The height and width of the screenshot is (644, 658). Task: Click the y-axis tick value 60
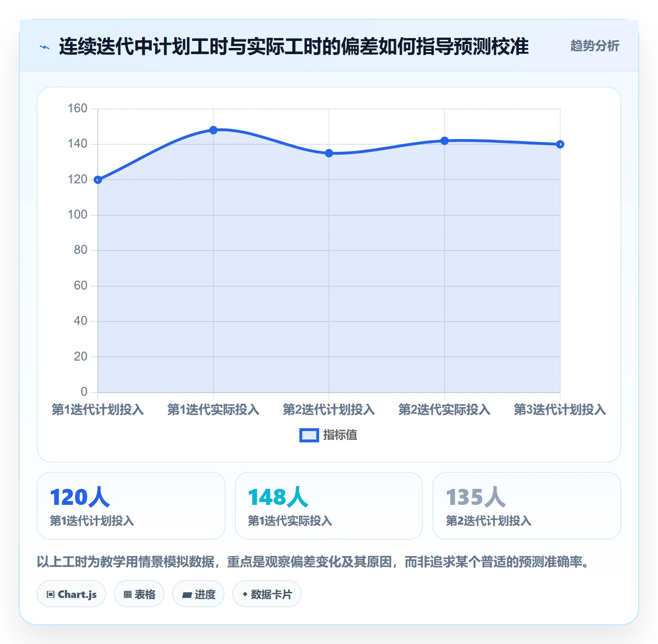(81, 286)
